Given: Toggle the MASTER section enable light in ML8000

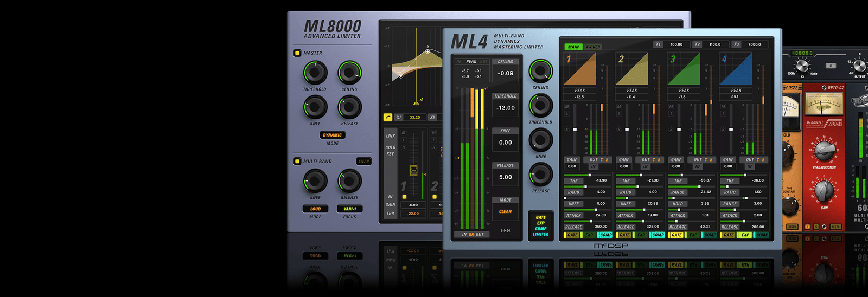Looking at the screenshot, I should (x=297, y=53).
